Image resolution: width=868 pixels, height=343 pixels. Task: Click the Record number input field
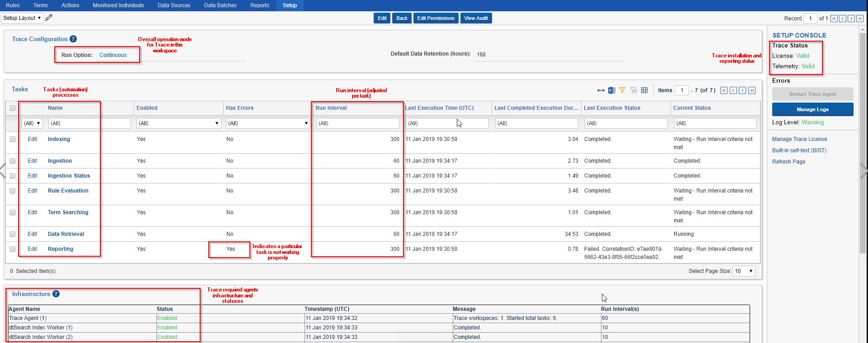[x=811, y=19]
